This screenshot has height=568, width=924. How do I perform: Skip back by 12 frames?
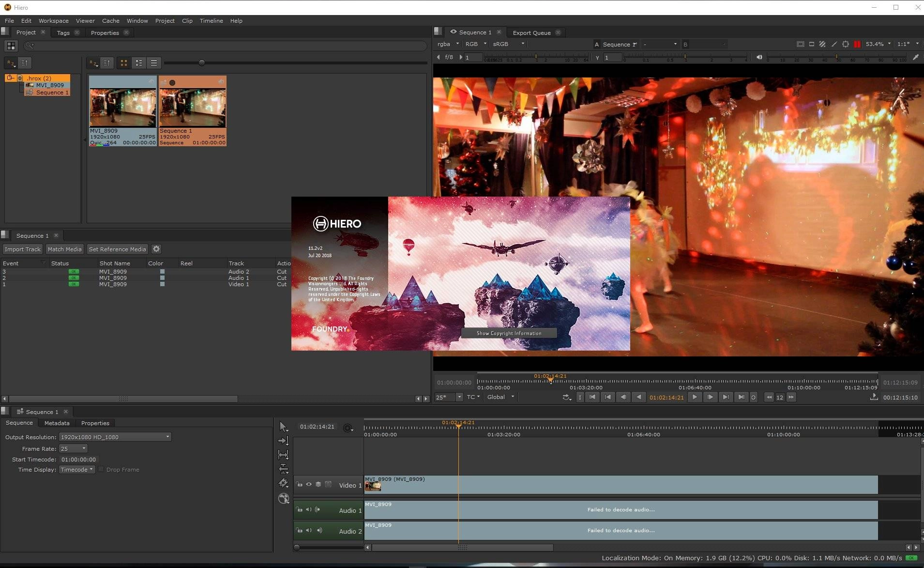point(769,397)
